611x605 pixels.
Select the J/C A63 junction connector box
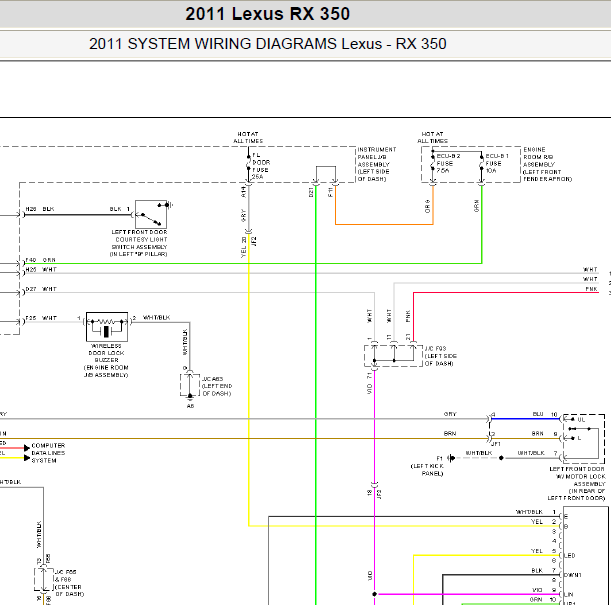click(190, 385)
